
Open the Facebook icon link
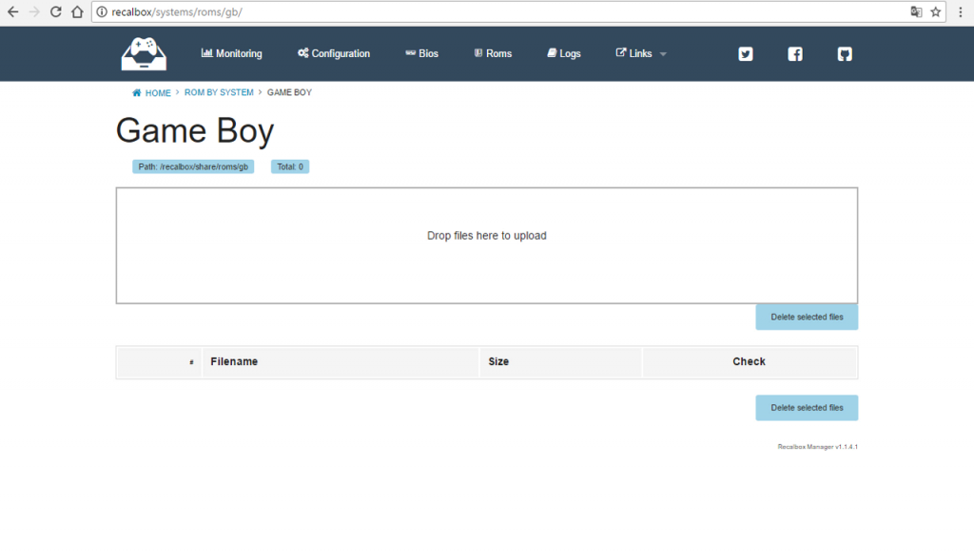[x=795, y=54]
